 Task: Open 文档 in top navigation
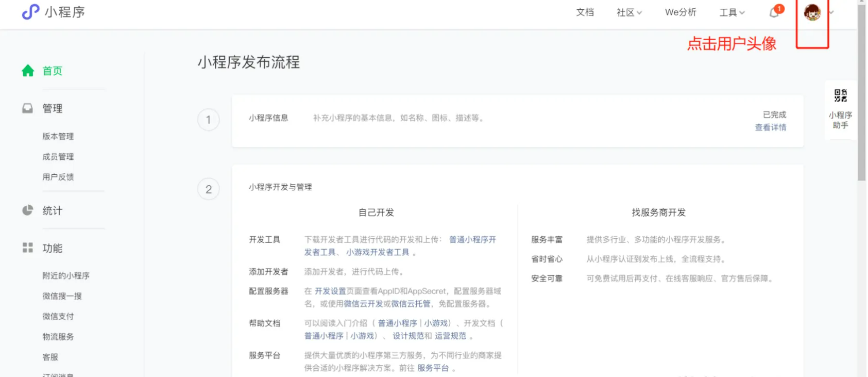(585, 12)
